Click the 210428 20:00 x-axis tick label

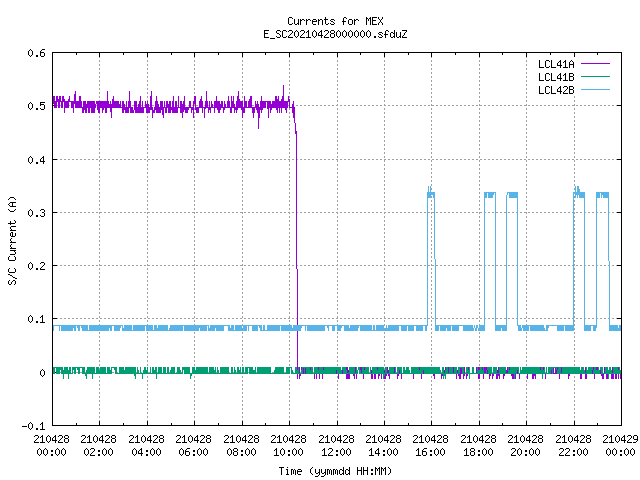point(525,446)
